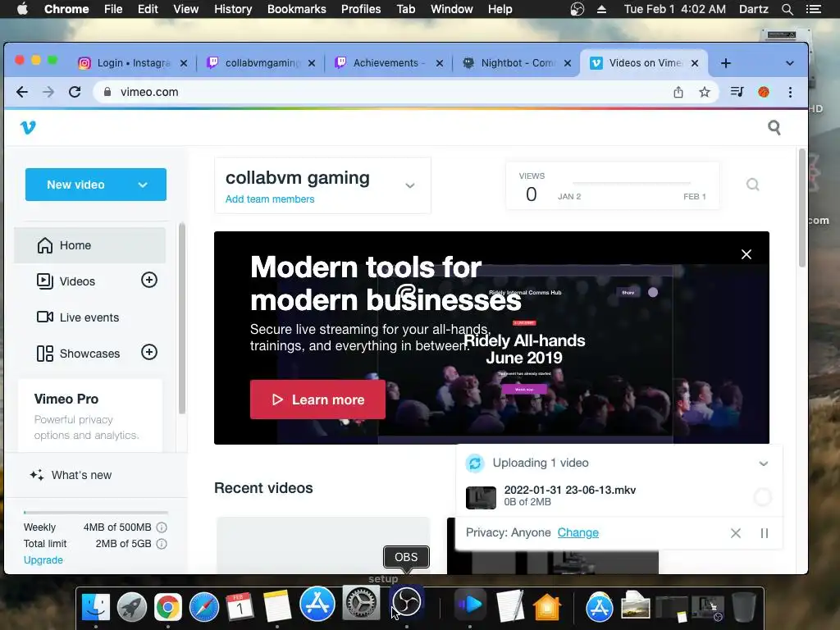Open Showcases in the sidebar

[78, 354]
